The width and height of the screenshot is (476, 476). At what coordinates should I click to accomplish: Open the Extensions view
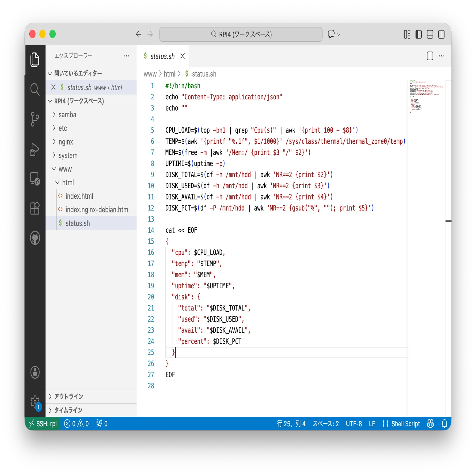click(35, 208)
